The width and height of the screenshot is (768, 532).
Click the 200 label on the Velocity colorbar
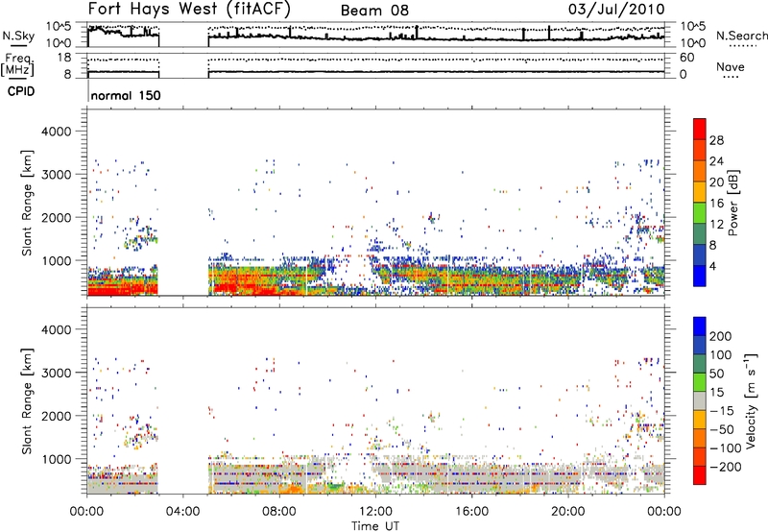pos(721,336)
